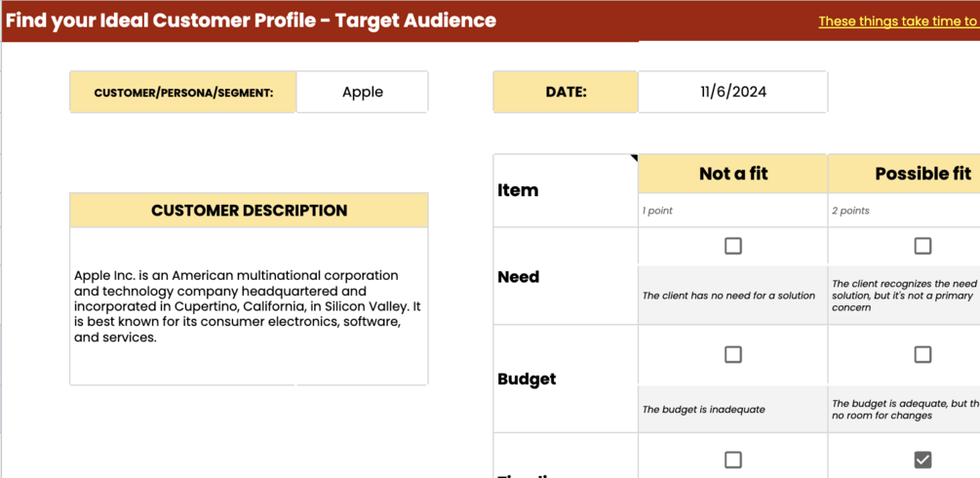This screenshot has height=478, width=980.
Task: Click the CUSTOMER DESCRIPTION header cell
Action: (x=249, y=210)
